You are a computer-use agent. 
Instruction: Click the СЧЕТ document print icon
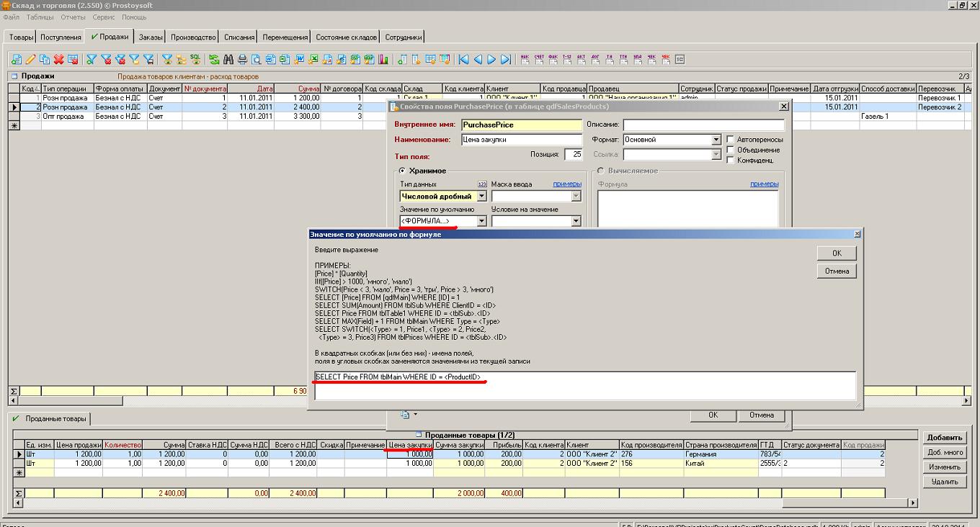point(538,60)
